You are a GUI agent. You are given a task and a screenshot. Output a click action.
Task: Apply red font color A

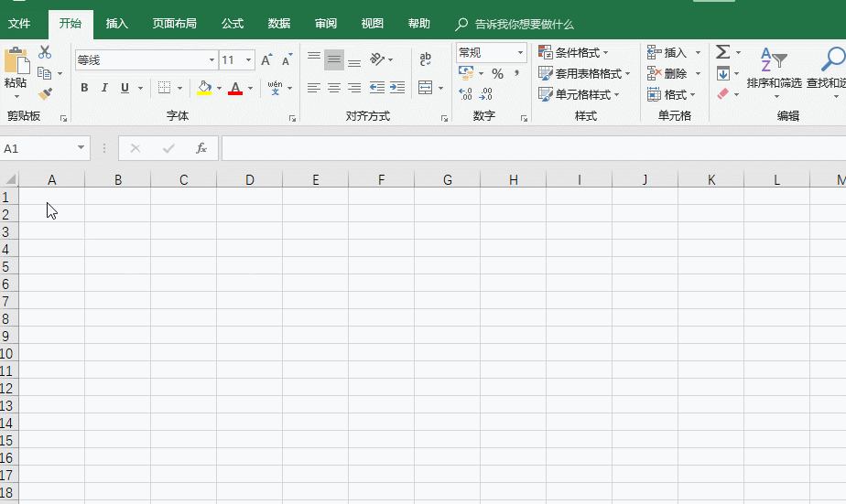pos(235,88)
